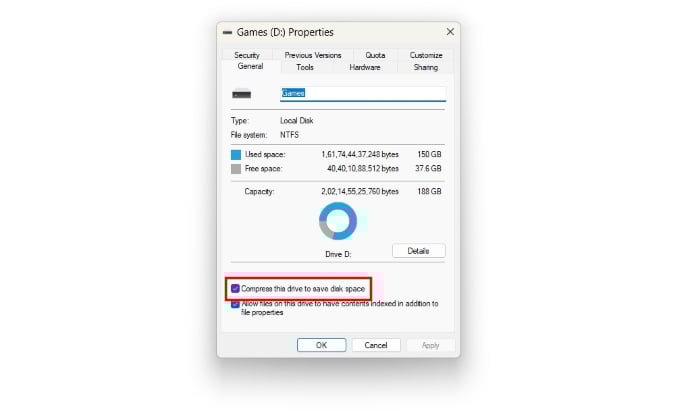680x413 pixels.
Task: Click the disk usage donut chart
Action: click(338, 221)
